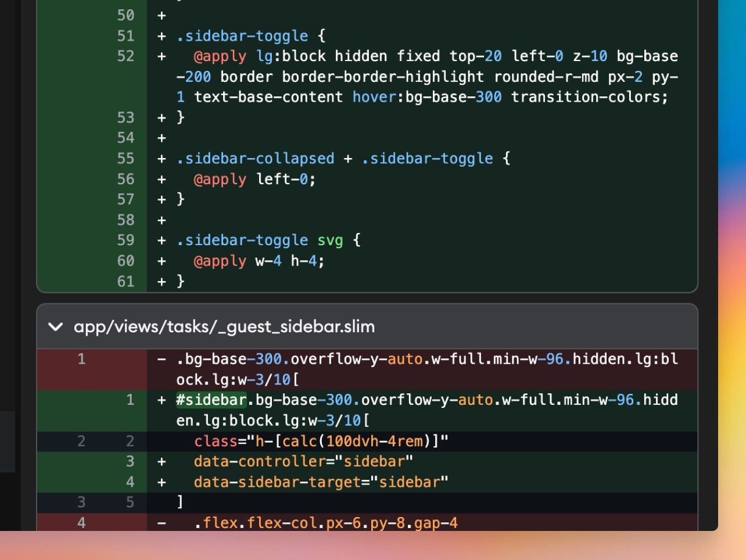
Task: Click the hover:bg-base-300 token on line 52
Action: coord(427,96)
